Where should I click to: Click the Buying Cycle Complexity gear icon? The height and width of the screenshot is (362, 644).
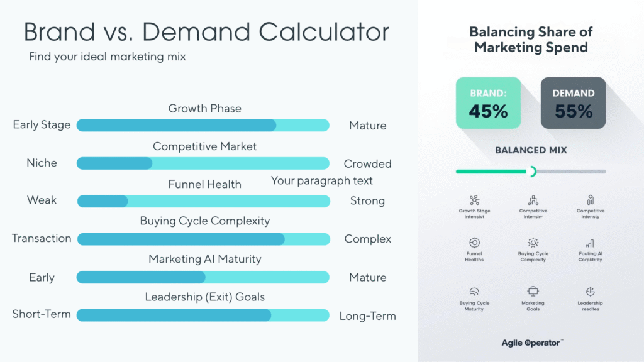point(533,243)
